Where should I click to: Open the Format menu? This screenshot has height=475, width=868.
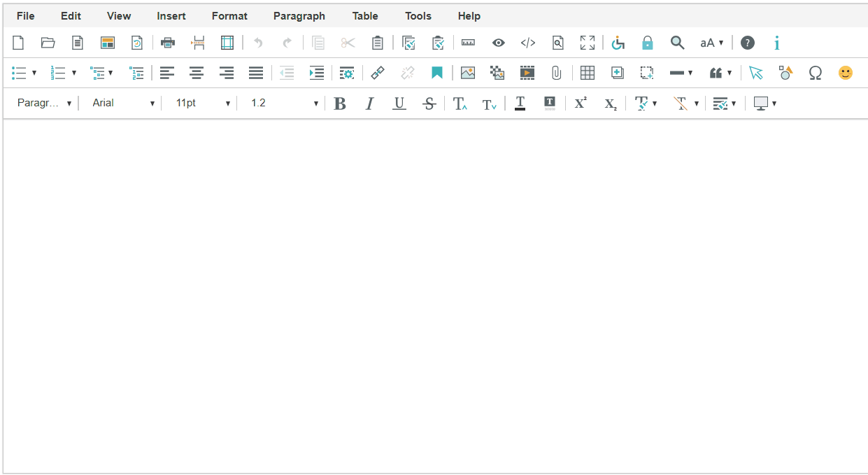(229, 15)
